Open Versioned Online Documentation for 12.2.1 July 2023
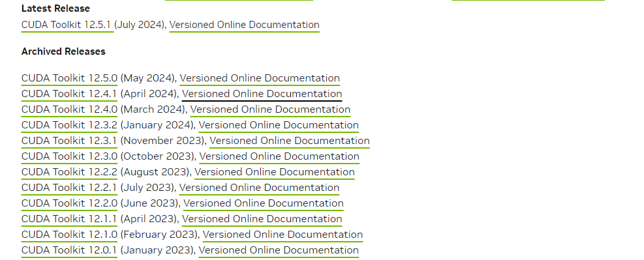The width and height of the screenshot is (644, 260). (259, 188)
